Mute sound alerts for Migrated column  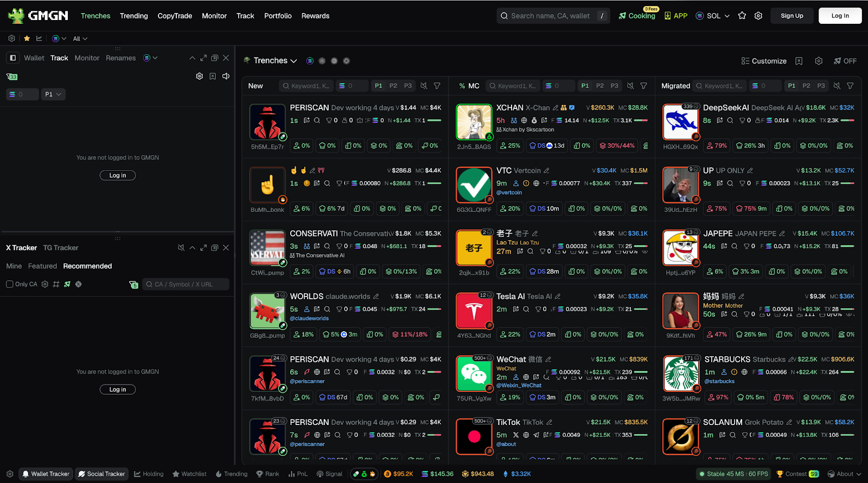tap(837, 86)
